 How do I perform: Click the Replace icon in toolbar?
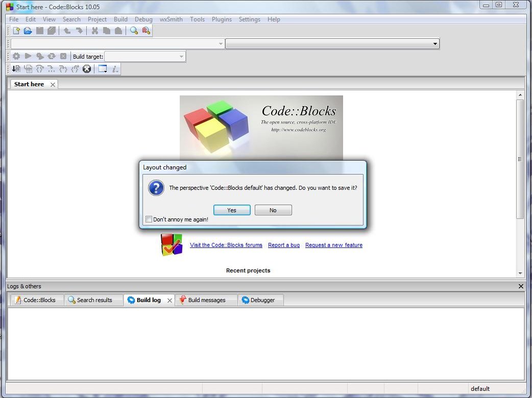[x=146, y=31]
